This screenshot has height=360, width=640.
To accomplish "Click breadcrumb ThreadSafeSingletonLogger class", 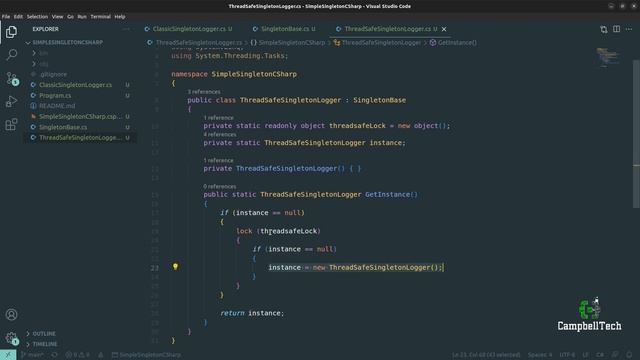I will click(377, 42).
